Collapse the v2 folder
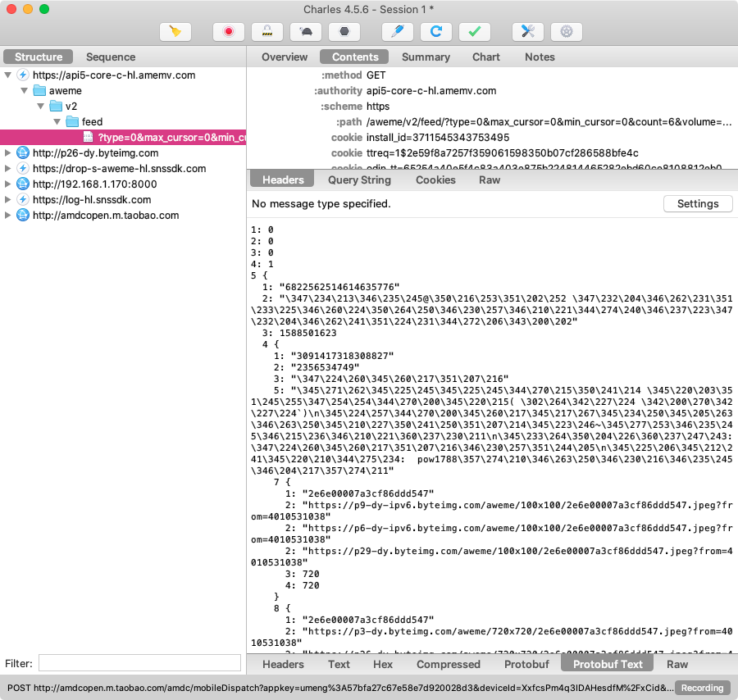The height and width of the screenshot is (700, 738). click(40, 106)
